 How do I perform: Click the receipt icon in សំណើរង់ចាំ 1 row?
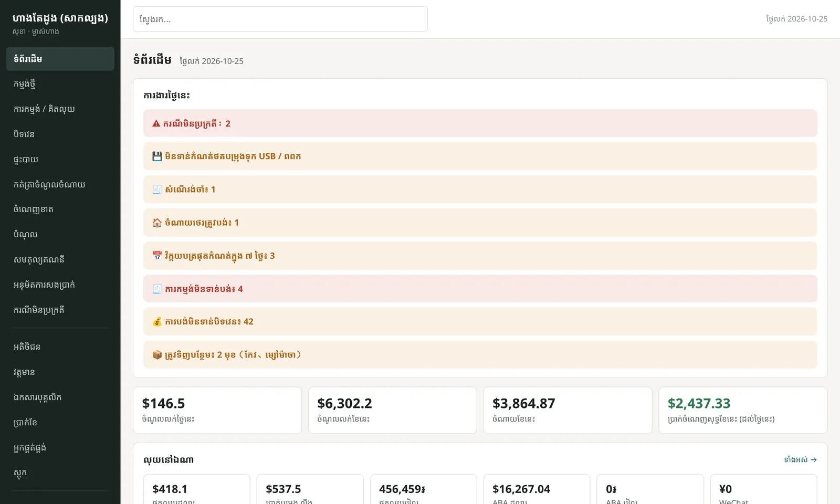click(157, 190)
